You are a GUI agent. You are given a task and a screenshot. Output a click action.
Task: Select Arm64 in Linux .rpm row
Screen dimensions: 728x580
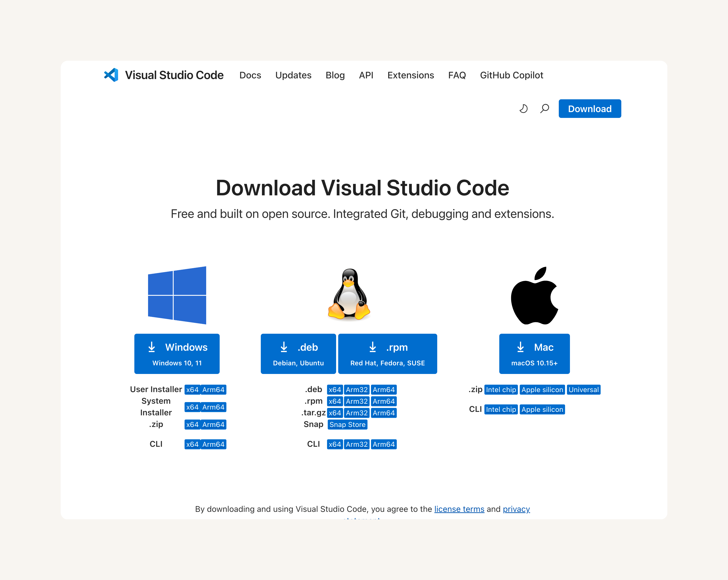click(x=384, y=401)
